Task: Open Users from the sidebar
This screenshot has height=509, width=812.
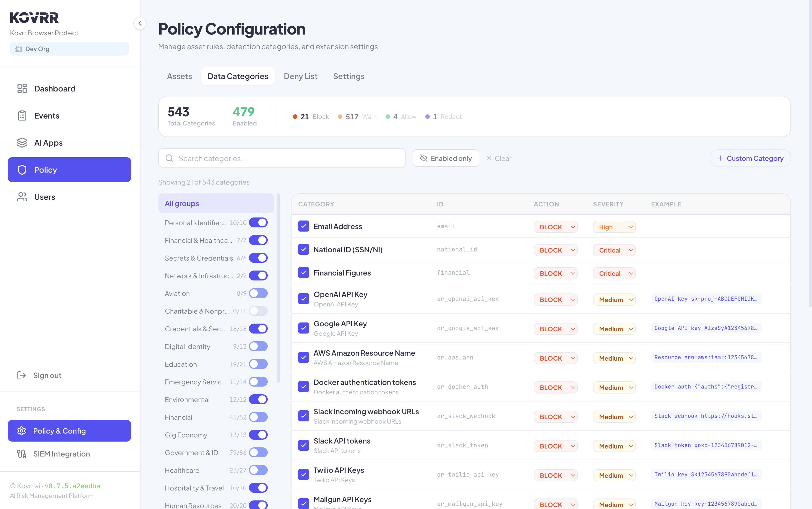Action: [69, 197]
